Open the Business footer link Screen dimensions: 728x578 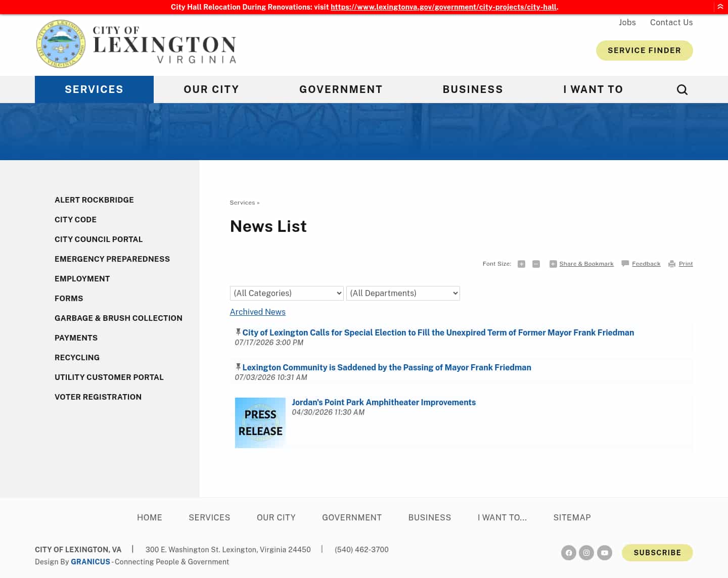pyautogui.click(x=430, y=517)
